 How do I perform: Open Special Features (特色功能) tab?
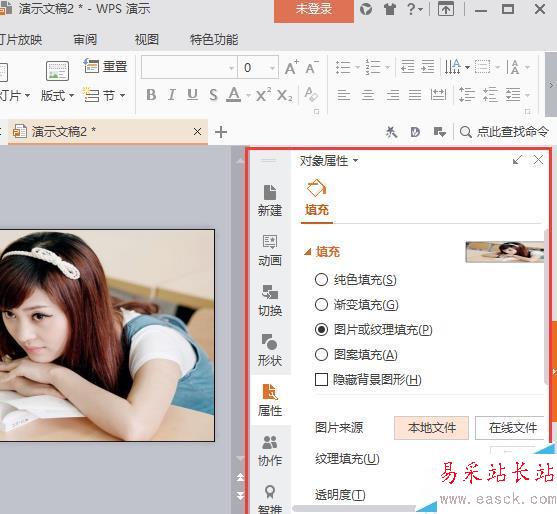tap(214, 39)
